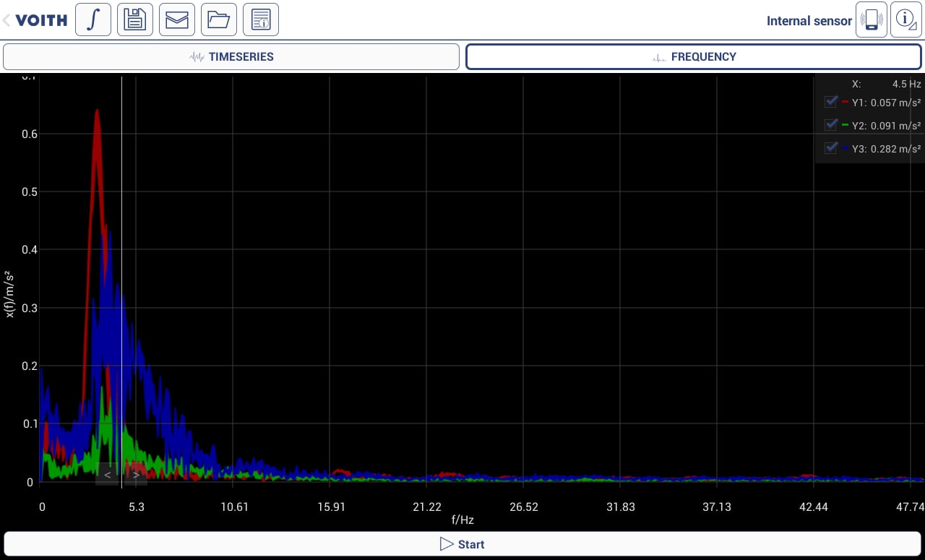This screenshot has width=925, height=560.
Task: Move cursor left with the < arrow
Action: click(107, 475)
